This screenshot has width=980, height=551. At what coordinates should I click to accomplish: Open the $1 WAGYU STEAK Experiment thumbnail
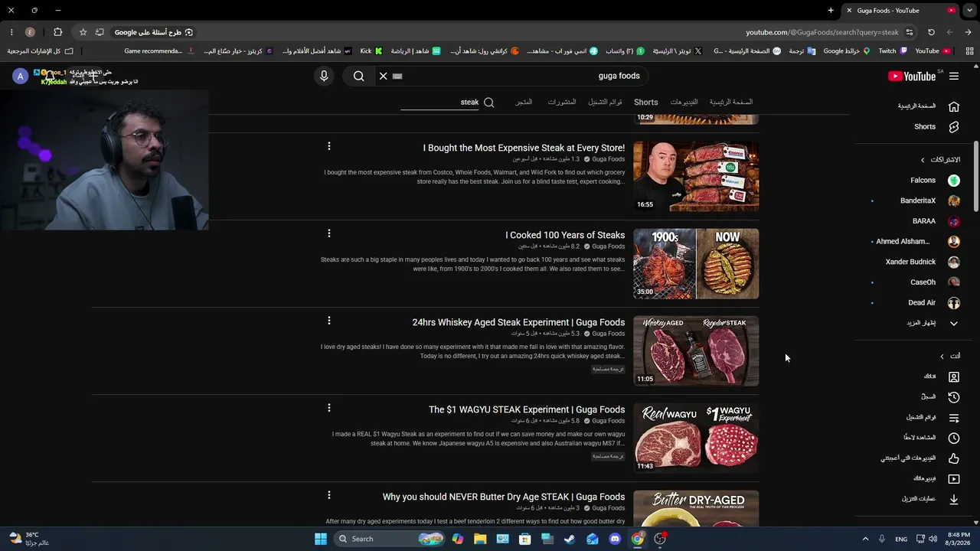point(696,438)
